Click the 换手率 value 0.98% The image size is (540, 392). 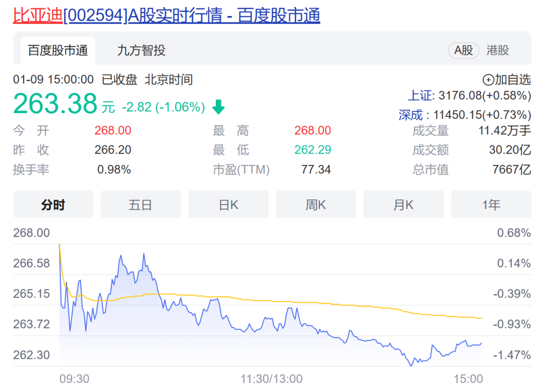click(114, 169)
